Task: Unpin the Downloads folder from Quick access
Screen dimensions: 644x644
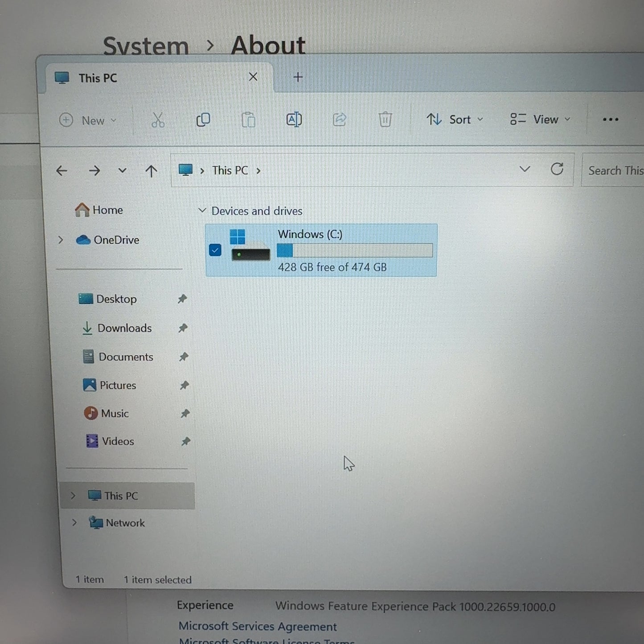Action: click(183, 328)
